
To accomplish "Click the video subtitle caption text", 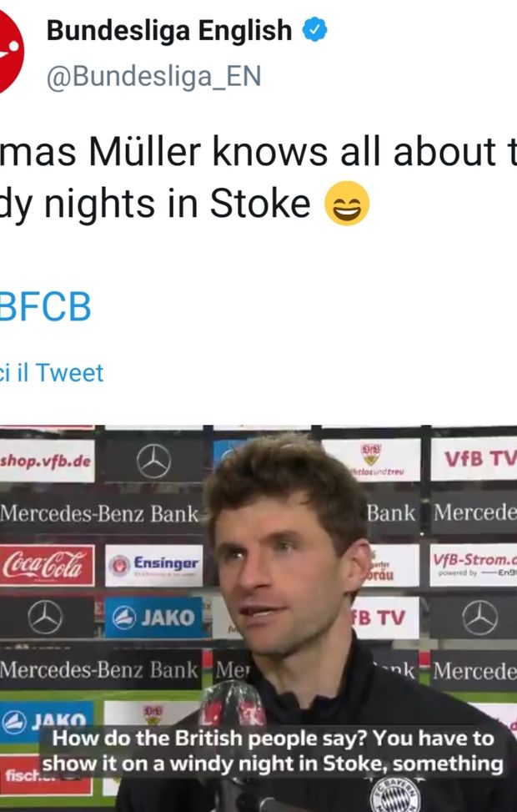I will (272, 751).
